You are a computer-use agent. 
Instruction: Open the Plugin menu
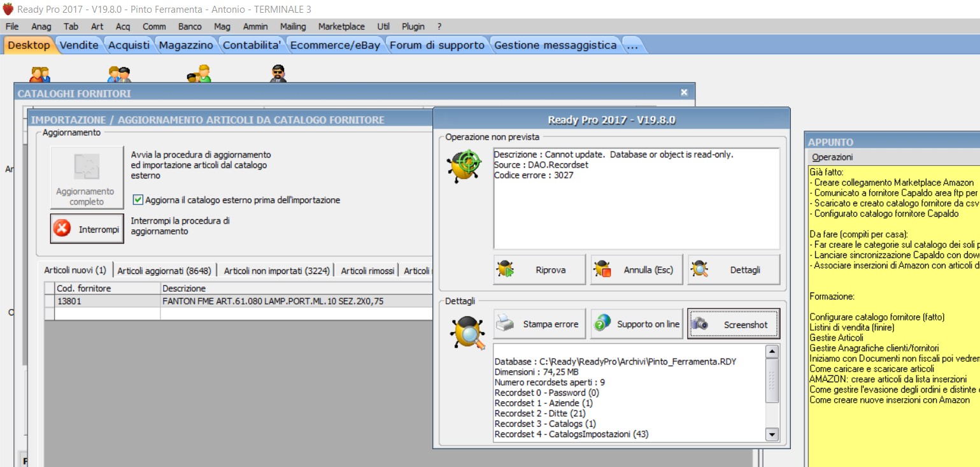(x=413, y=26)
